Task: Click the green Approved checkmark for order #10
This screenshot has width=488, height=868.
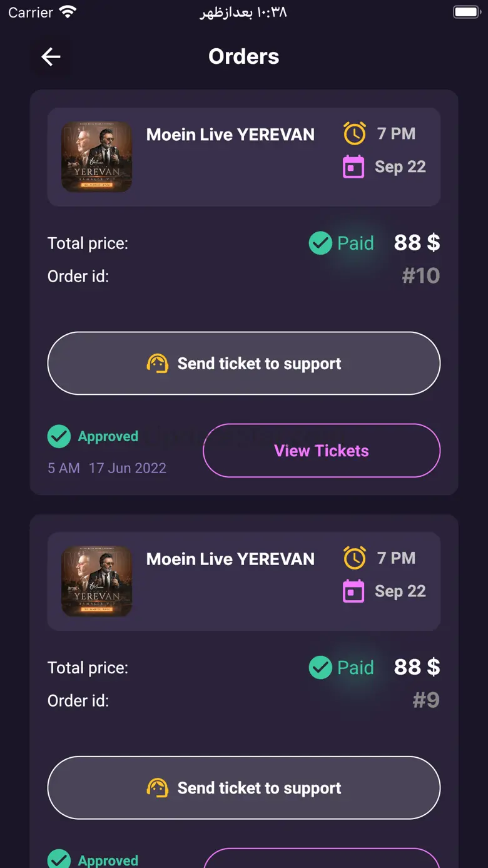Action: pyautogui.click(x=59, y=436)
